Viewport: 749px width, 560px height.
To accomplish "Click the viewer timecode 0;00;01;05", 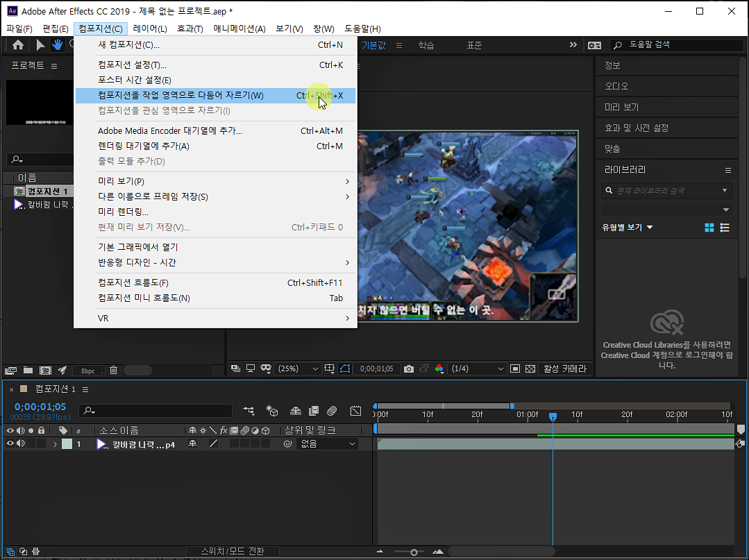I will 376,368.
